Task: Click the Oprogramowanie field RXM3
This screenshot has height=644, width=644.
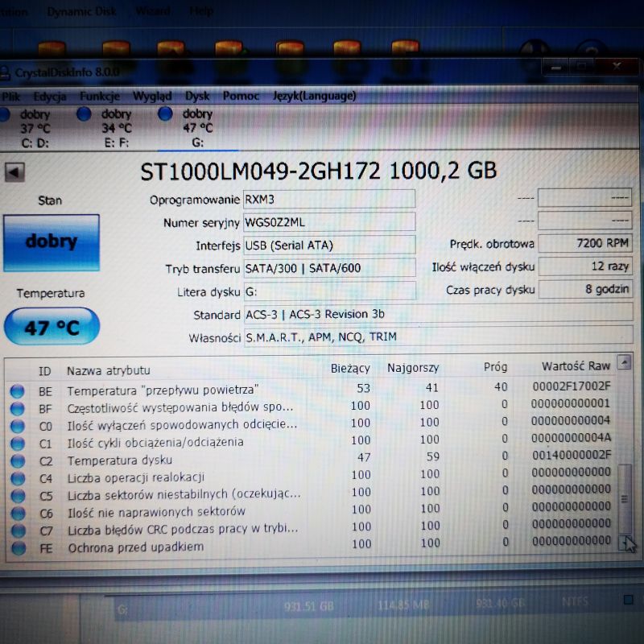Action: (329, 199)
